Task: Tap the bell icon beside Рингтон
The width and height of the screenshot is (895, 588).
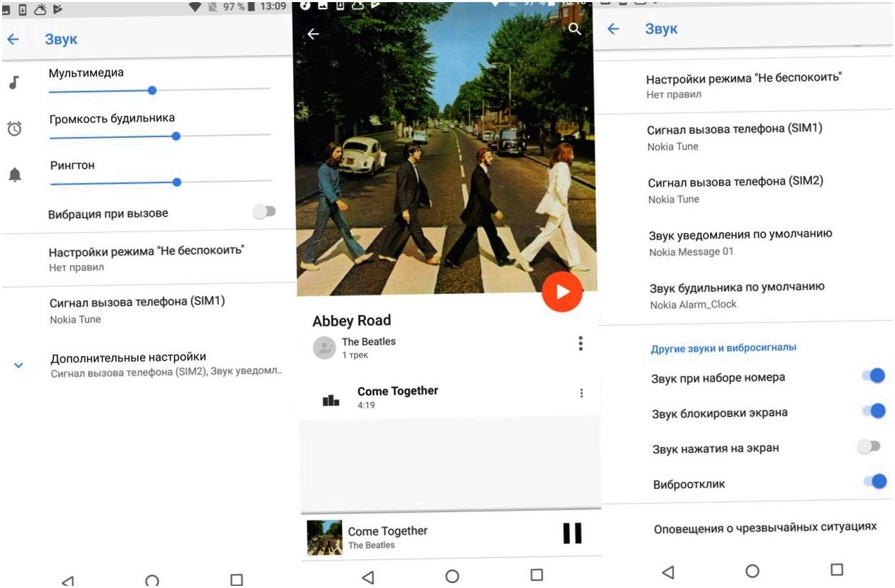Action: [15, 175]
